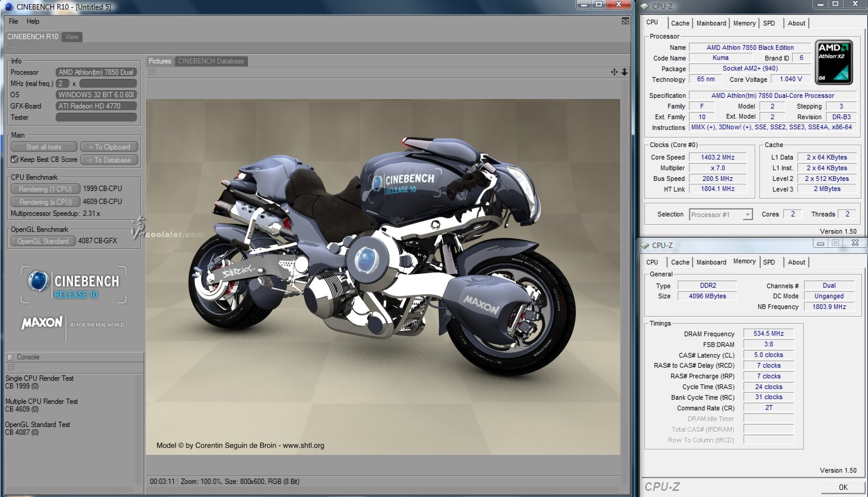Open the About tab in upper CPU-Z
The width and height of the screenshot is (868, 497).
point(796,23)
